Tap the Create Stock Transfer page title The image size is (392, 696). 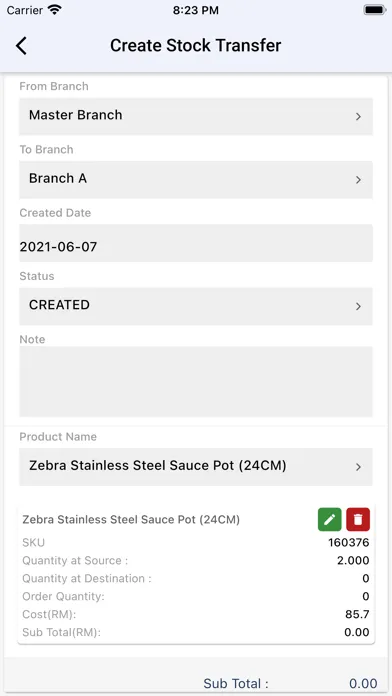pyautogui.click(x=196, y=46)
